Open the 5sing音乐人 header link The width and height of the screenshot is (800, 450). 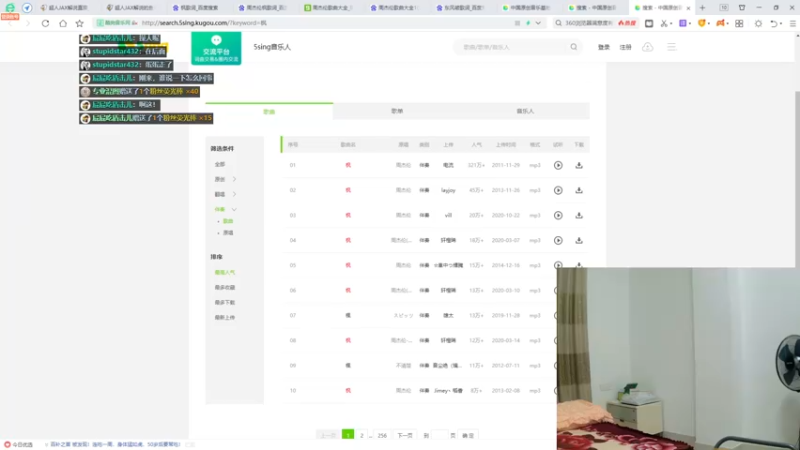pyautogui.click(x=272, y=47)
